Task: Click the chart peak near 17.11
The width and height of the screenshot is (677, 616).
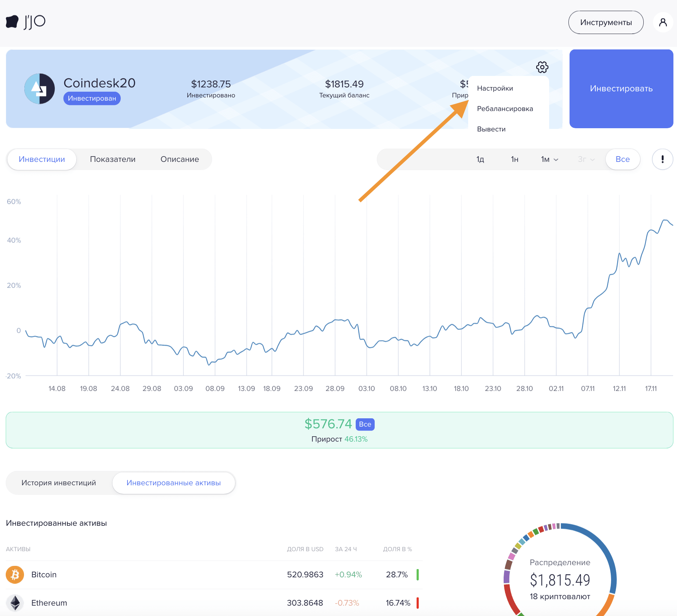Action: point(665,220)
